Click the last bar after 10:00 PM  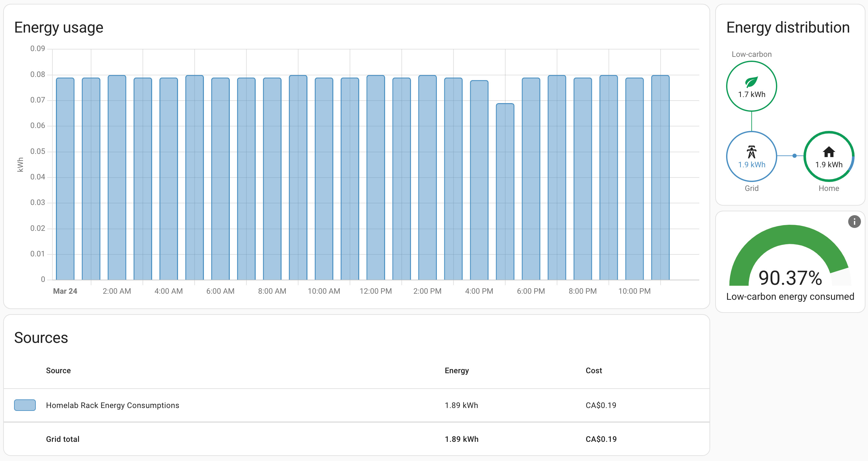660,177
